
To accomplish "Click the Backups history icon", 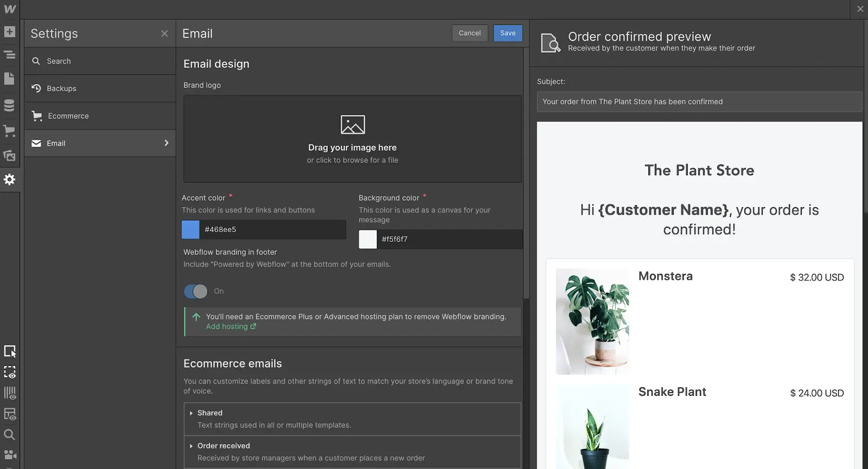I will pos(36,88).
